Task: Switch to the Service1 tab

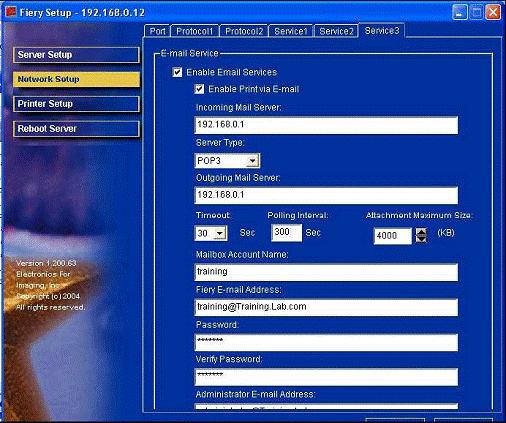Action: click(x=291, y=31)
